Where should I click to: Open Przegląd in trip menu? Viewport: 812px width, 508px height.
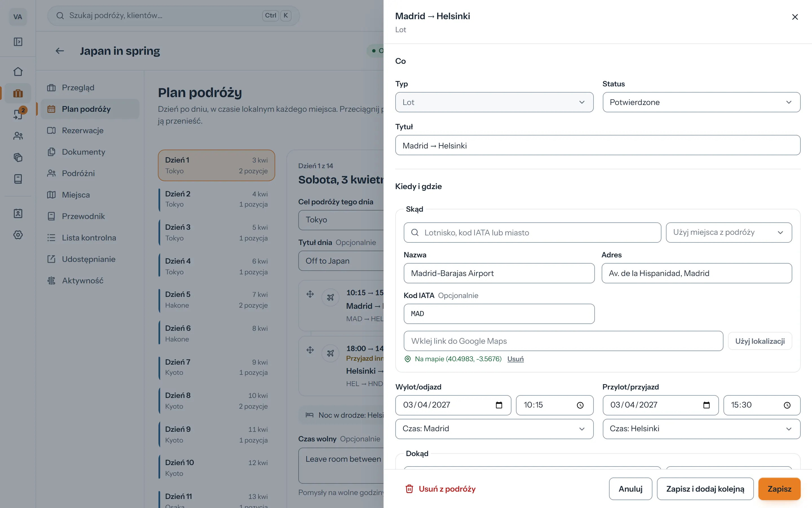pos(90,88)
